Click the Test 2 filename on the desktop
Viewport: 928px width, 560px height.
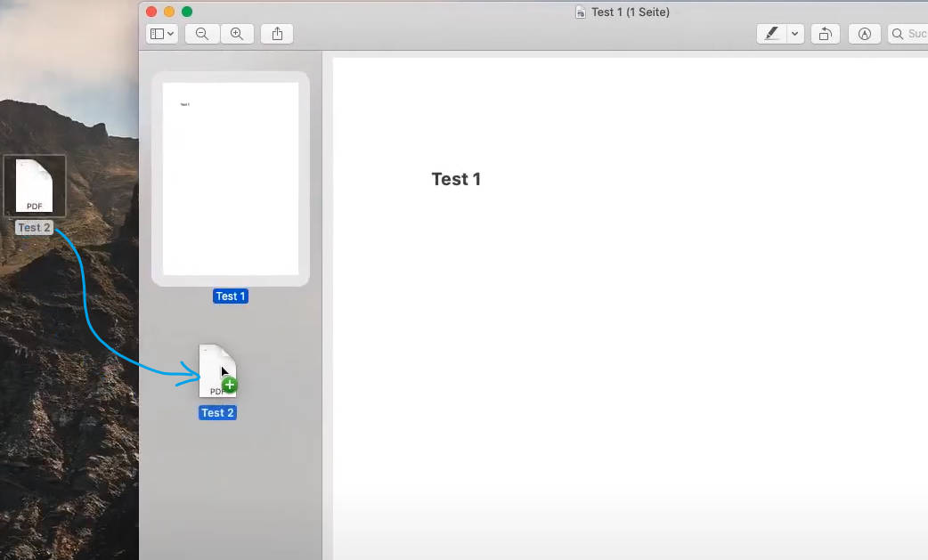point(35,228)
